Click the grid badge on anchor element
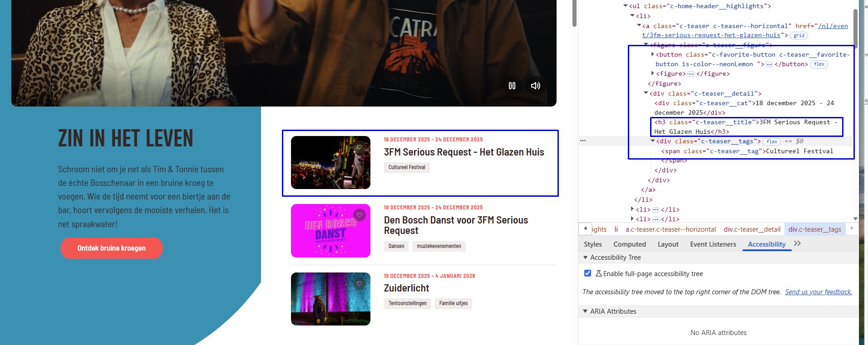Screen dimensions: 868x345 coord(799,35)
